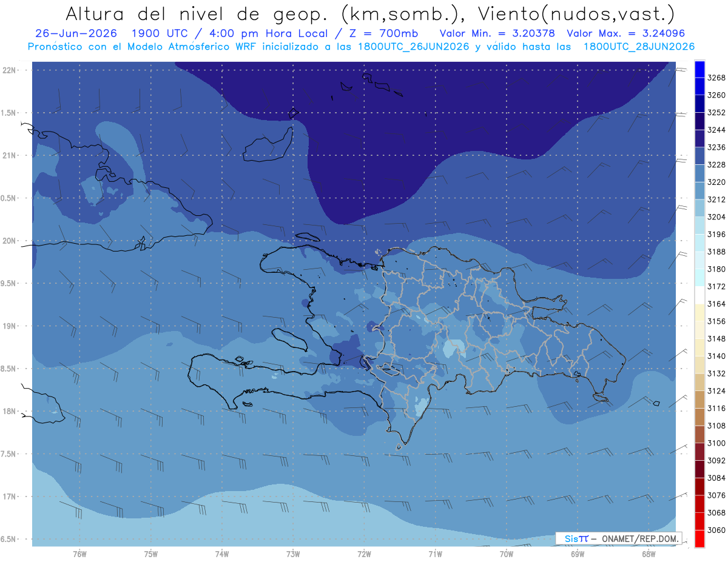
Task: Click the 75W longitude label
Action: [150, 554]
